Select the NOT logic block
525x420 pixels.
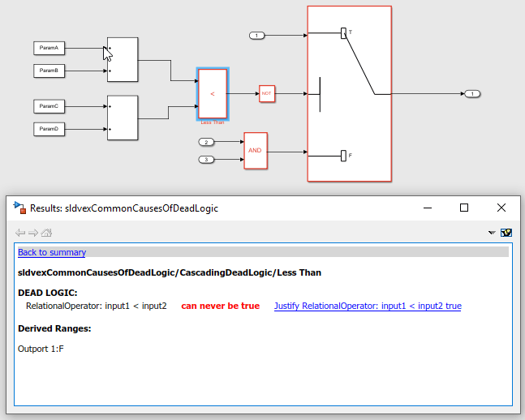pyautogui.click(x=267, y=94)
